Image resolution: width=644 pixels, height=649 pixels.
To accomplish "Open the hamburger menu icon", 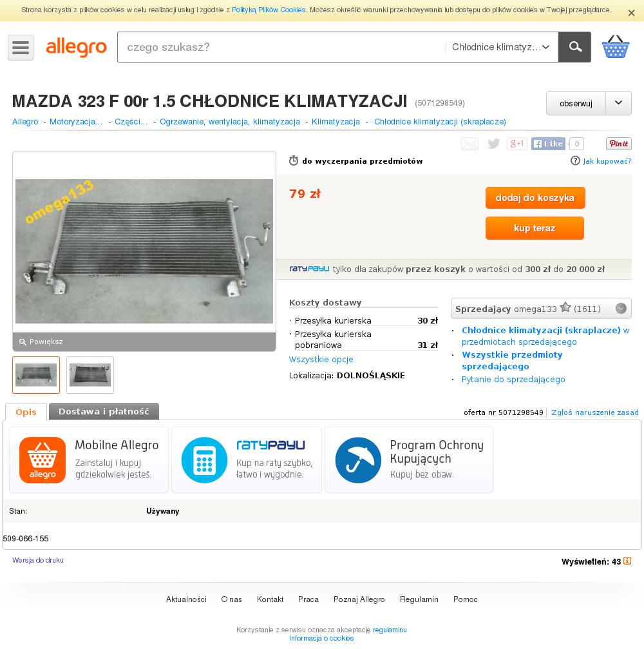I will coord(21,48).
